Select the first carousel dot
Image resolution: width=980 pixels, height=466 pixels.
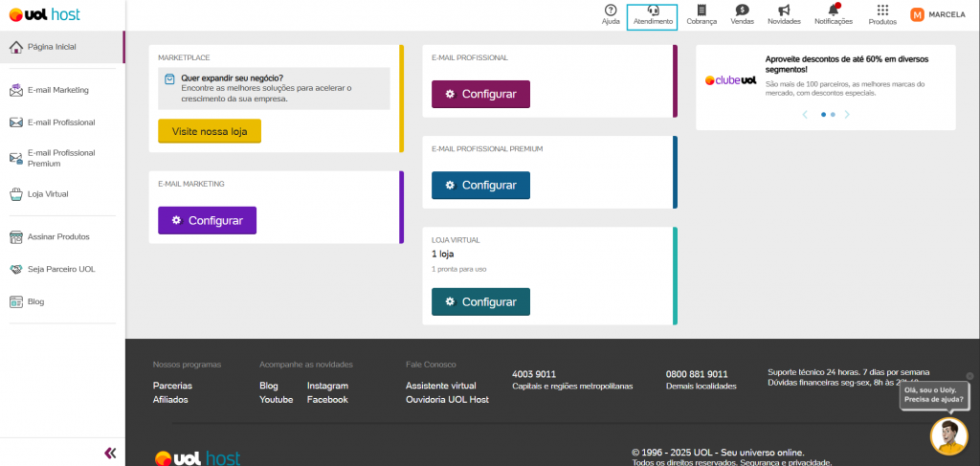coord(824,115)
